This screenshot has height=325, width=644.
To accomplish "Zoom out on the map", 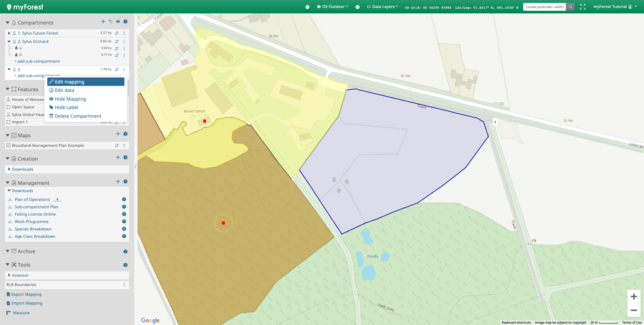I will (633, 311).
